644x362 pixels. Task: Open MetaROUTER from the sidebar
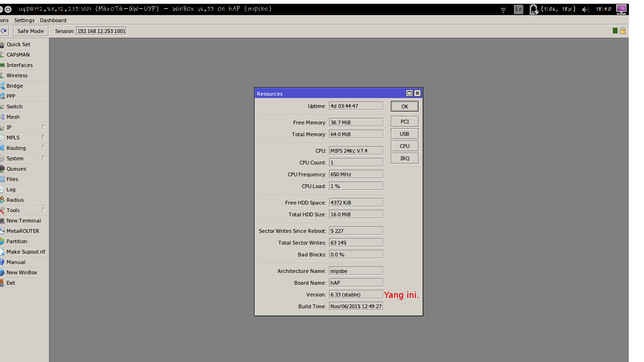[x=24, y=231]
